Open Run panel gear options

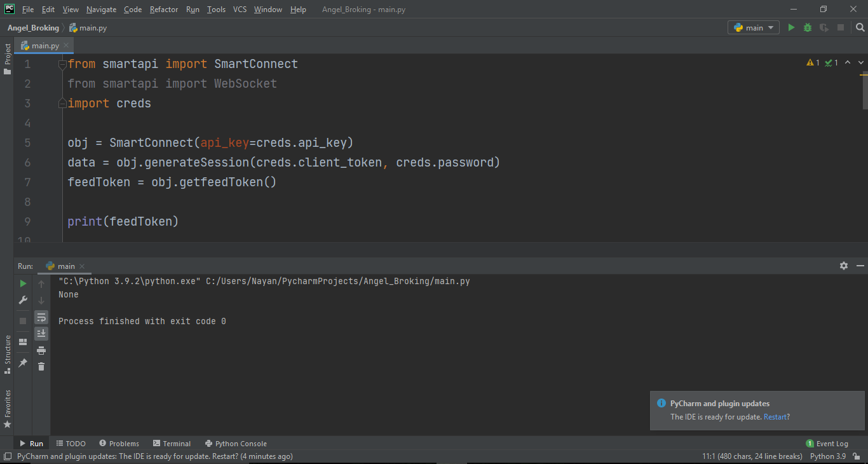844,266
